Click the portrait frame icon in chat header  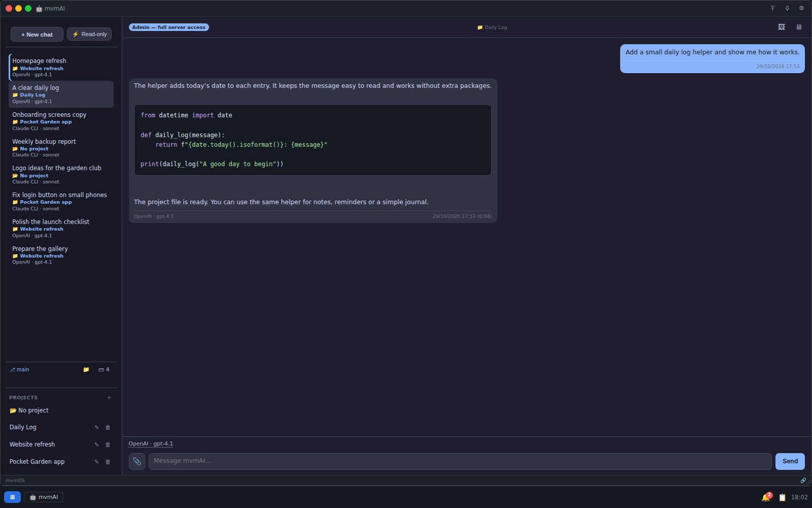click(x=782, y=27)
